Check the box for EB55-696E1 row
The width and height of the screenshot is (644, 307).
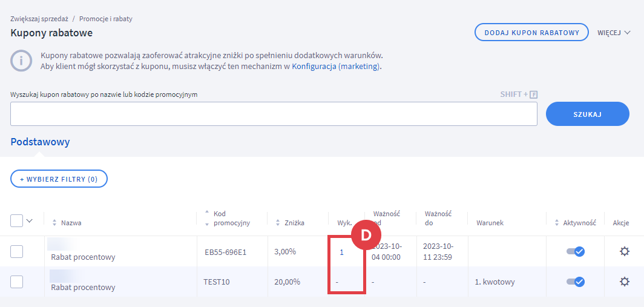coord(16,251)
